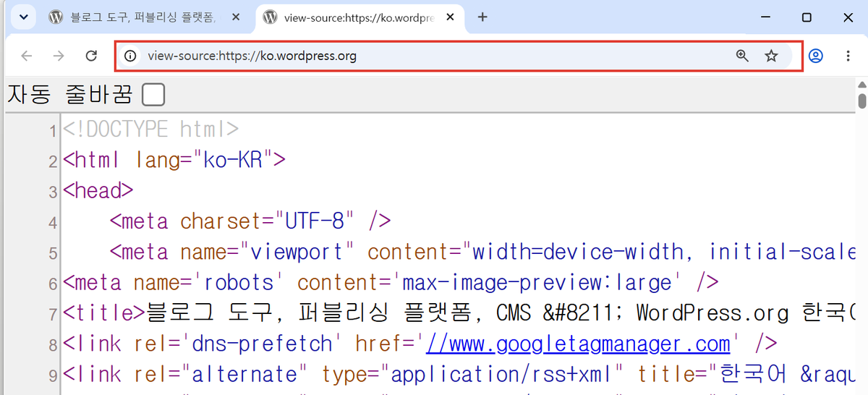Go back to previous page
This screenshot has width=868, height=395.
click(x=27, y=56)
